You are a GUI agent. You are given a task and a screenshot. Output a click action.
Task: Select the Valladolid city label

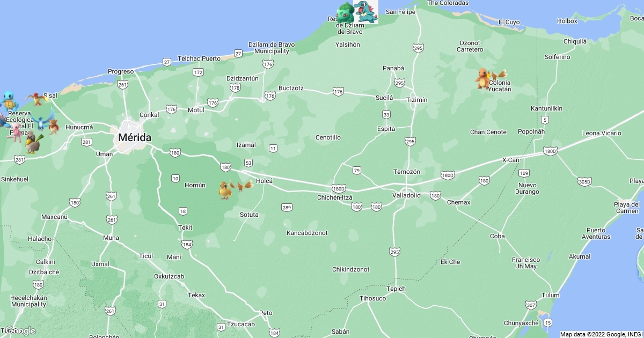tap(406, 195)
